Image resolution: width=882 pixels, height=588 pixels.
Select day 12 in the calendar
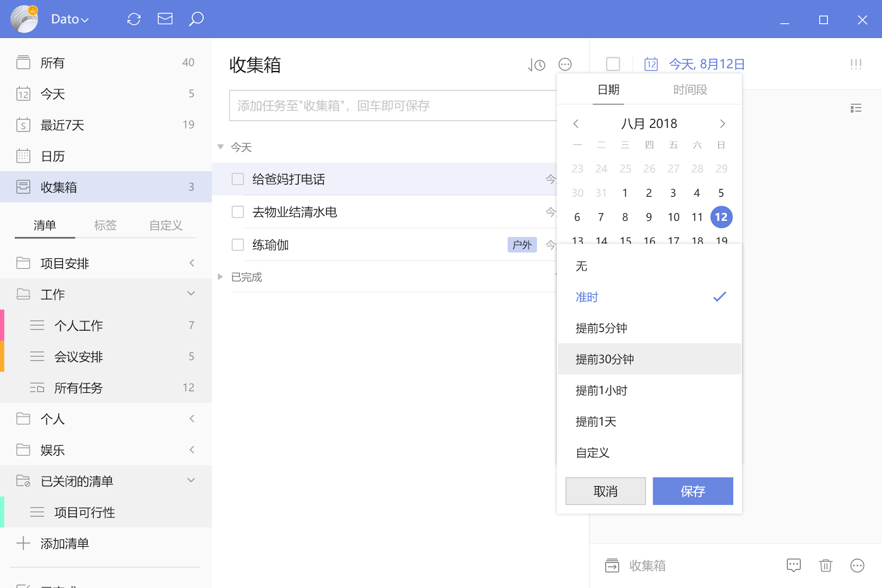click(x=721, y=217)
